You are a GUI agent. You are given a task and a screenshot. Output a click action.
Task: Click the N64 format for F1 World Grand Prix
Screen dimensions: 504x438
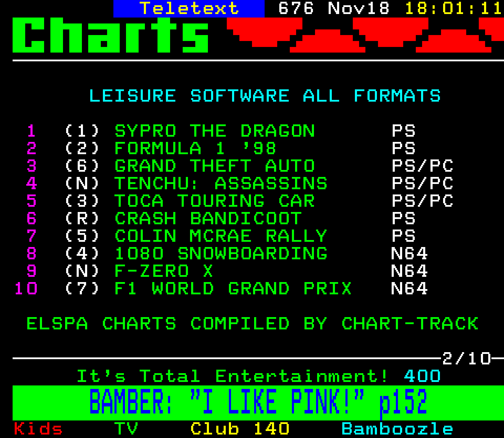tap(409, 289)
